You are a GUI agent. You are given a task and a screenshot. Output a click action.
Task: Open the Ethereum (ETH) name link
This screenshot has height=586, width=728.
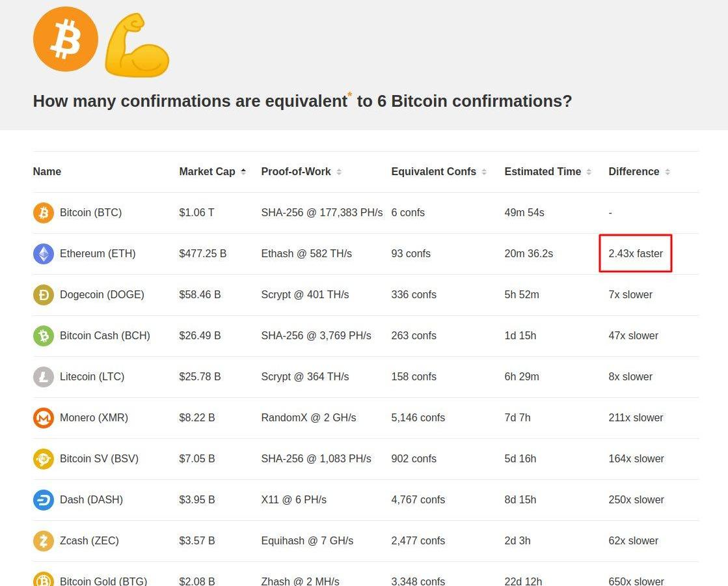click(x=98, y=254)
